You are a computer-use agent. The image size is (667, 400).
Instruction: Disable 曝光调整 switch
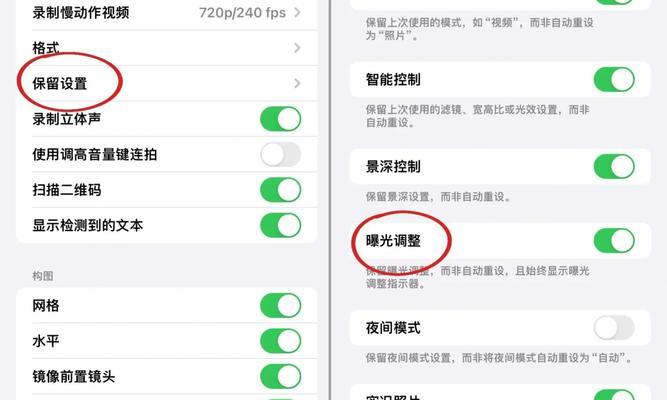pyautogui.click(x=614, y=241)
